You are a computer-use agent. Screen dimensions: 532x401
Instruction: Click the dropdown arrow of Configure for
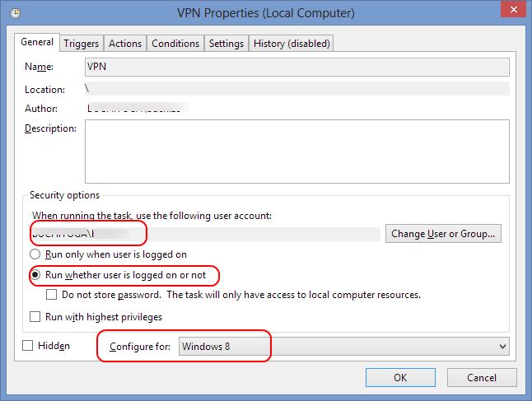coord(502,347)
